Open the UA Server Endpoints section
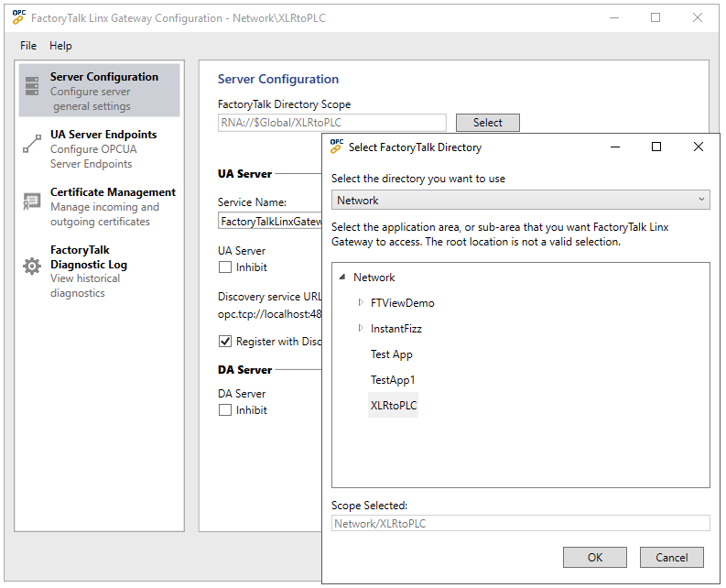Image resolution: width=726 pixels, height=588 pixels. coord(99,148)
